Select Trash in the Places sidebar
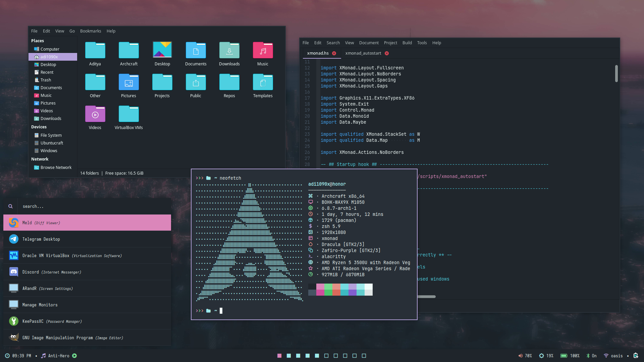 pyautogui.click(x=46, y=80)
